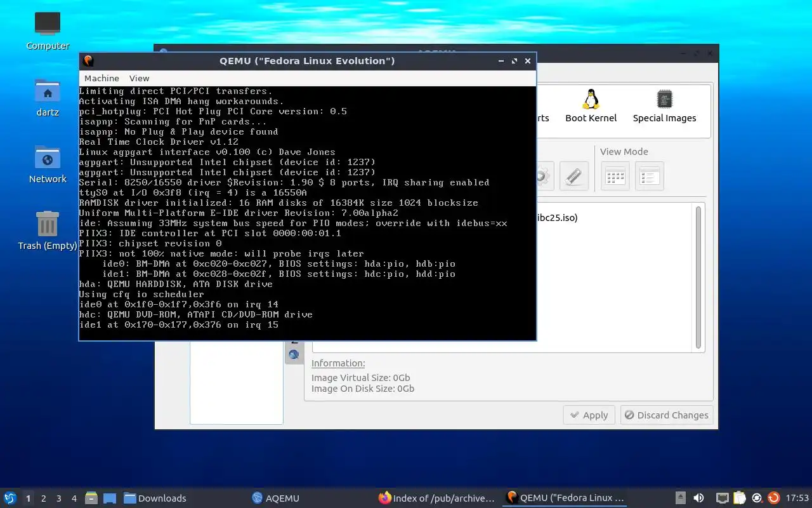The height and width of the screenshot is (508, 812).
Task: Open the Computer desktop icon
Action: 48,30
